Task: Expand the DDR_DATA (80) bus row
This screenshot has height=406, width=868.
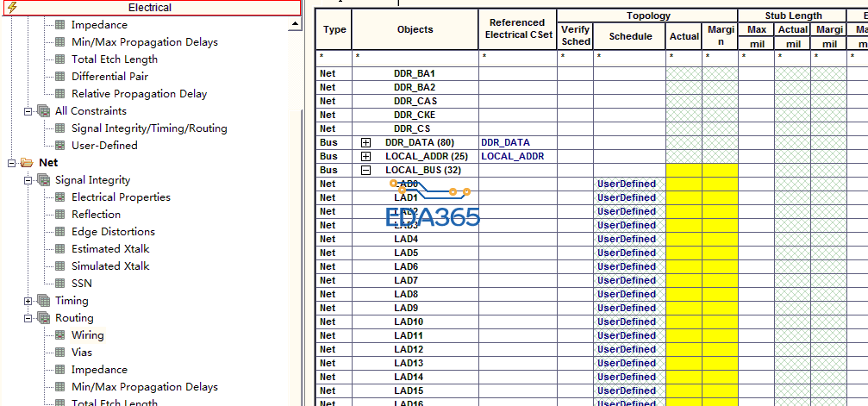Action: 366,142
